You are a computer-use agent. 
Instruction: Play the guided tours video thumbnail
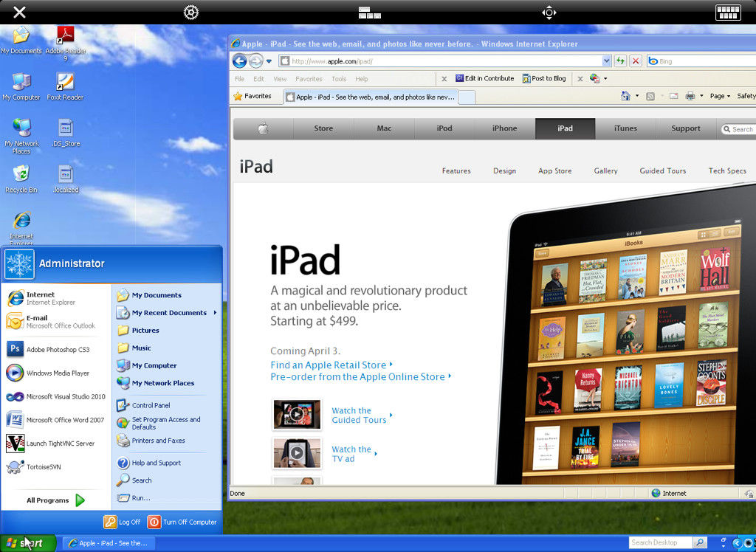tap(297, 414)
